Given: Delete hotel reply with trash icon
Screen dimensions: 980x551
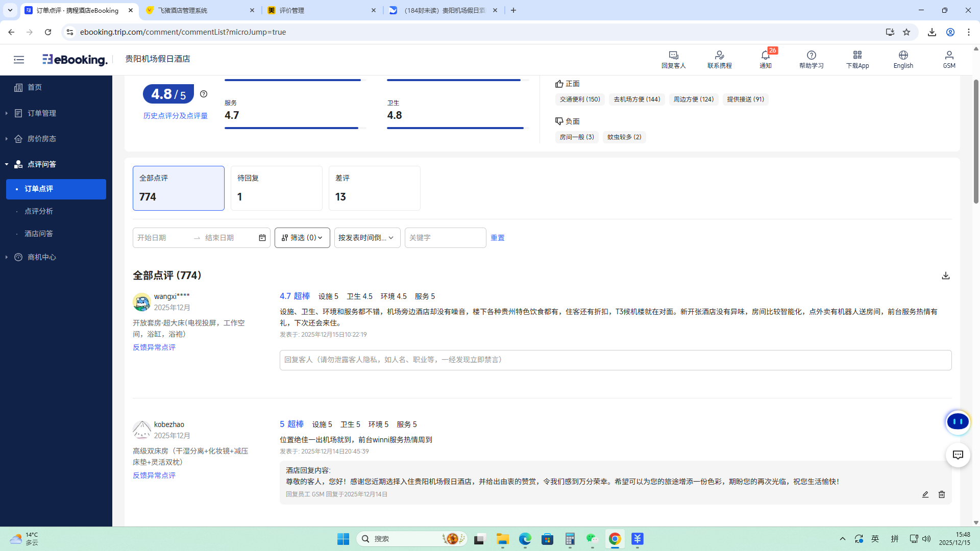Looking at the screenshot, I should pyautogui.click(x=942, y=494).
